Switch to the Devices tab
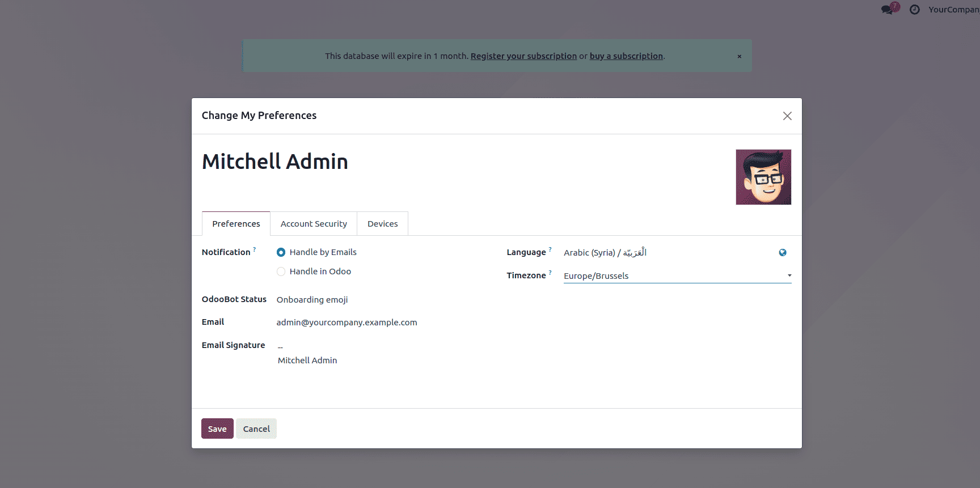The image size is (980, 488). click(x=383, y=224)
